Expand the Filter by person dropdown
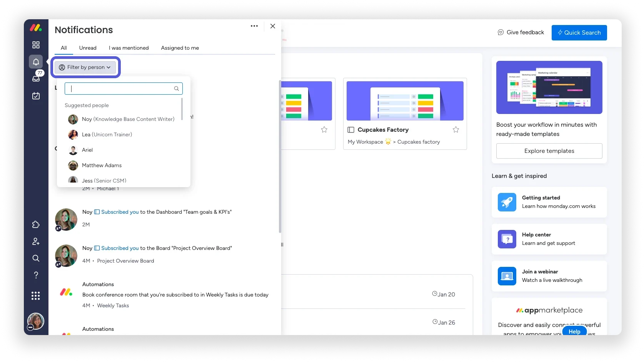This screenshot has height=362, width=644. tap(85, 67)
